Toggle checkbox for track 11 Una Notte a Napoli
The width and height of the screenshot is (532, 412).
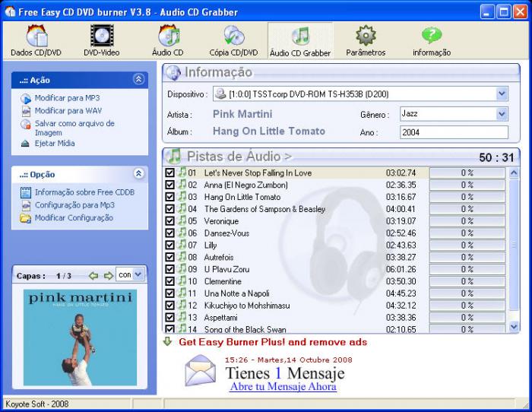click(169, 293)
